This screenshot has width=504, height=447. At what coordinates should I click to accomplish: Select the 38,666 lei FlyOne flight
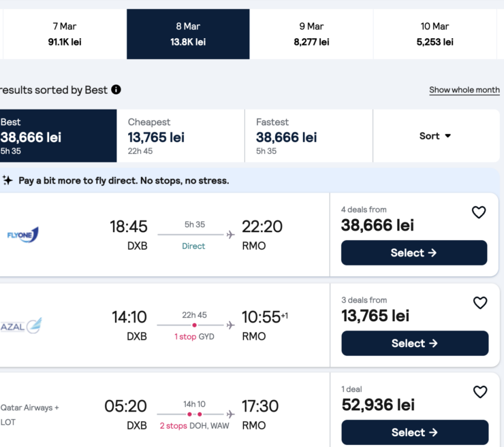(414, 253)
